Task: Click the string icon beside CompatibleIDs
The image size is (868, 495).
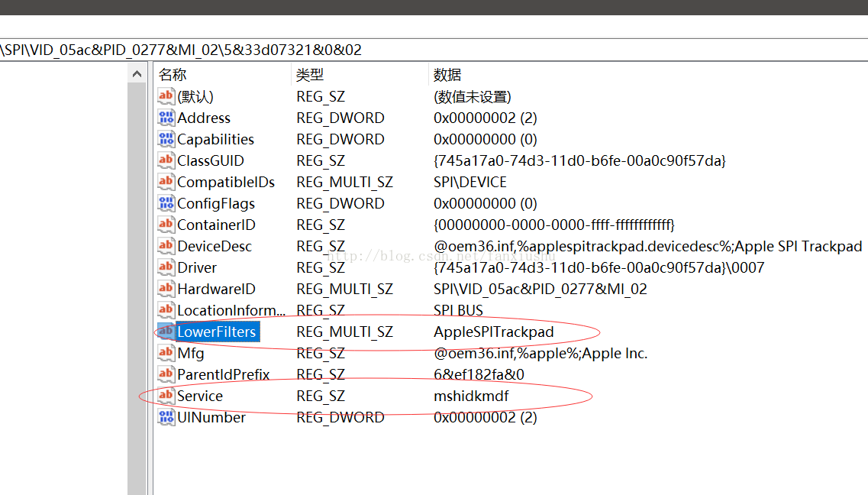Action: (x=166, y=182)
